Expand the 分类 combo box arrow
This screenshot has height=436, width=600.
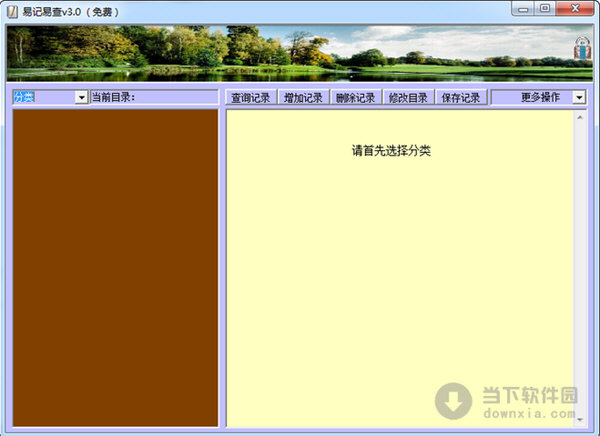pyautogui.click(x=81, y=98)
